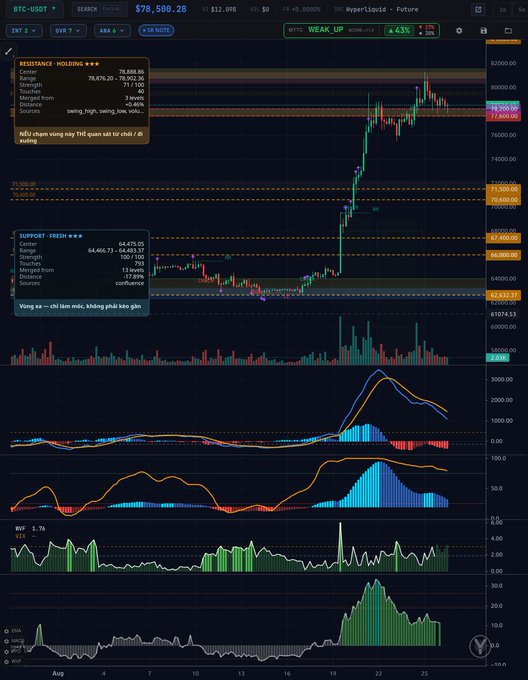Click the green 43% probability badge
The height and width of the screenshot is (680, 528).
point(399,30)
